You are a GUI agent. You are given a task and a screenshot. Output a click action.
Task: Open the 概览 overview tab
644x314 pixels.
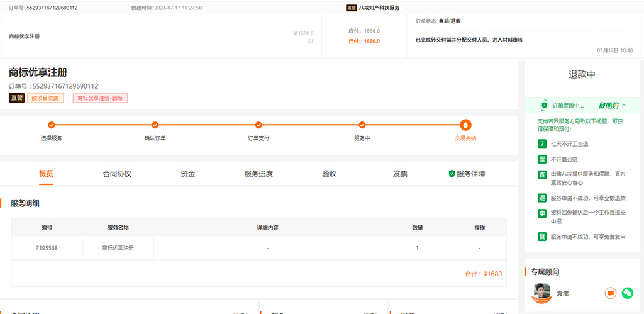tap(46, 174)
